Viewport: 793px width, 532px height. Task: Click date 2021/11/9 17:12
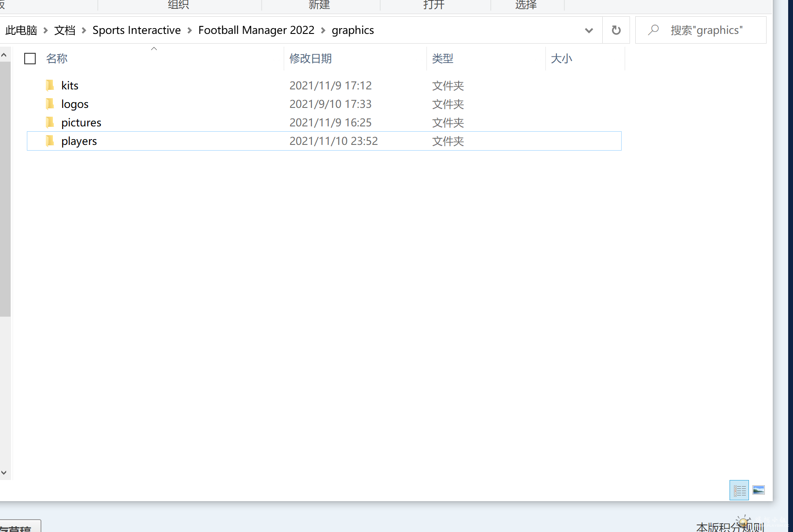(330, 85)
